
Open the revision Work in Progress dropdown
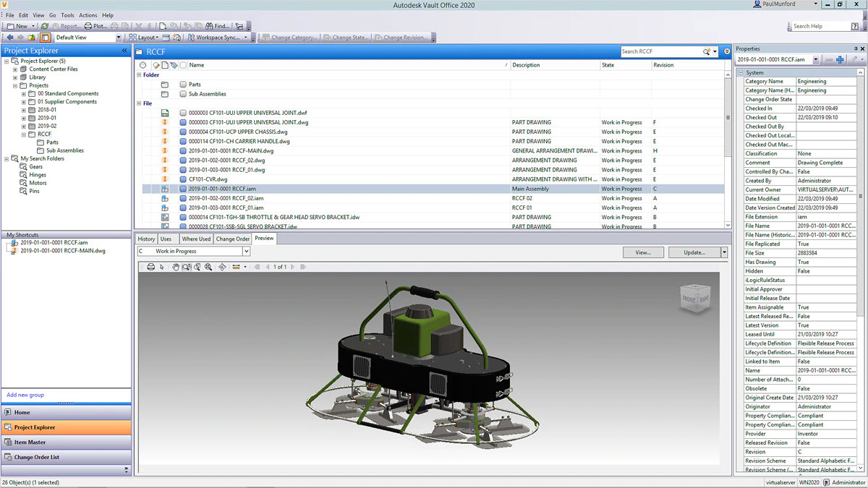(246, 251)
